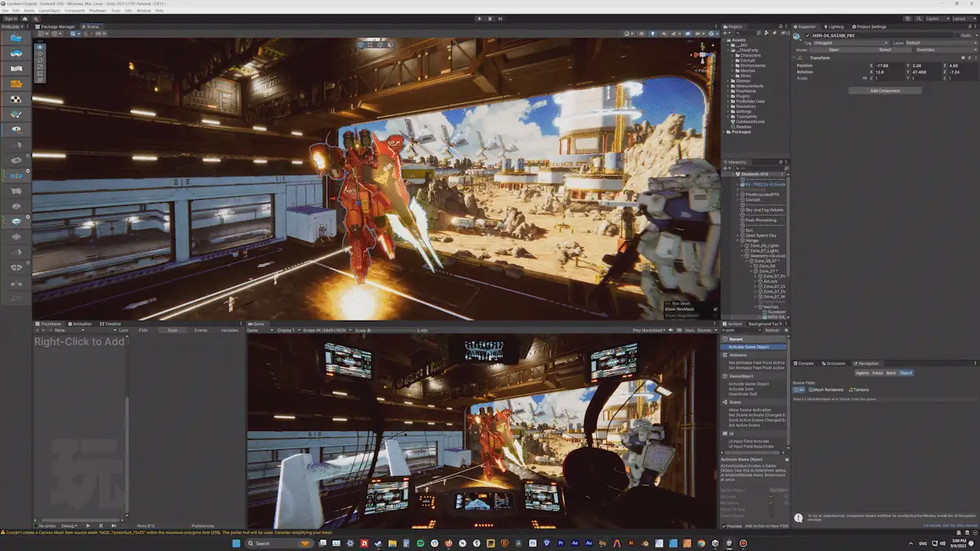The image size is (980, 551).
Task: Click the Pause button in top toolbar
Action: pyautogui.click(x=490, y=18)
